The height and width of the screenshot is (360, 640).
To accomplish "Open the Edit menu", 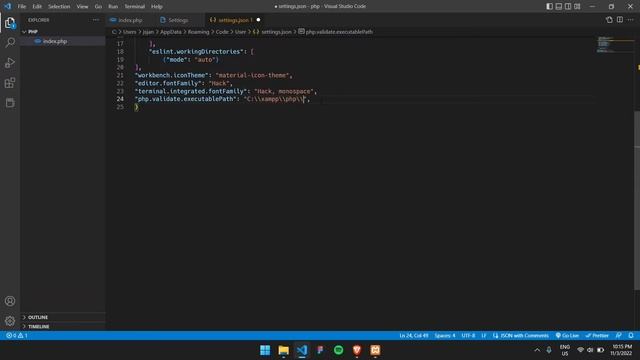I will [37, 7].
